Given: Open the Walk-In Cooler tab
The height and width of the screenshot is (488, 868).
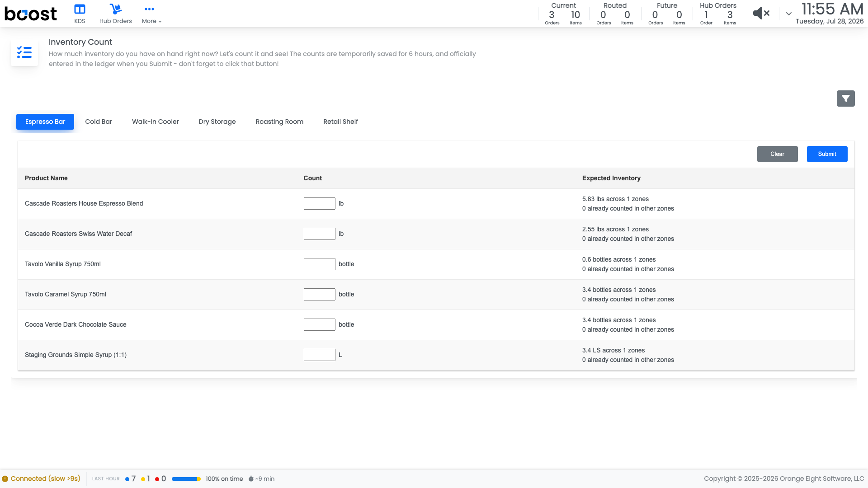Looking at the screenshot, I should tap(156, 122).
